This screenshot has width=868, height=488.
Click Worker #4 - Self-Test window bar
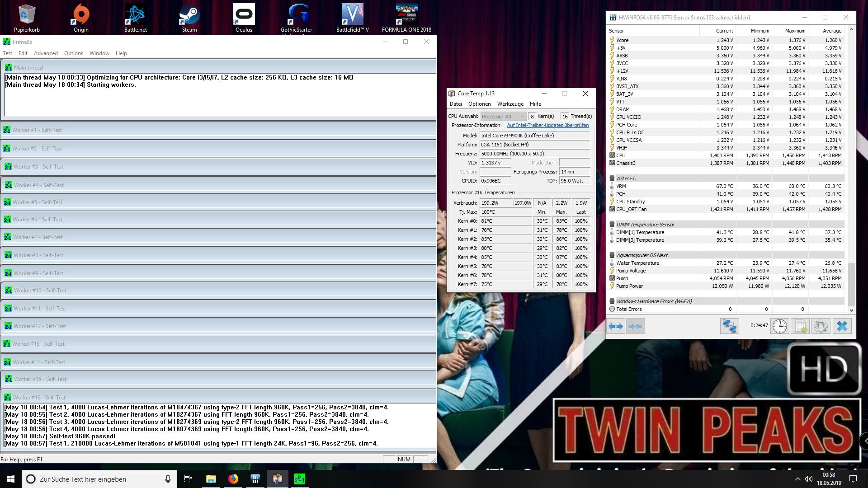(x=218, y=185)
